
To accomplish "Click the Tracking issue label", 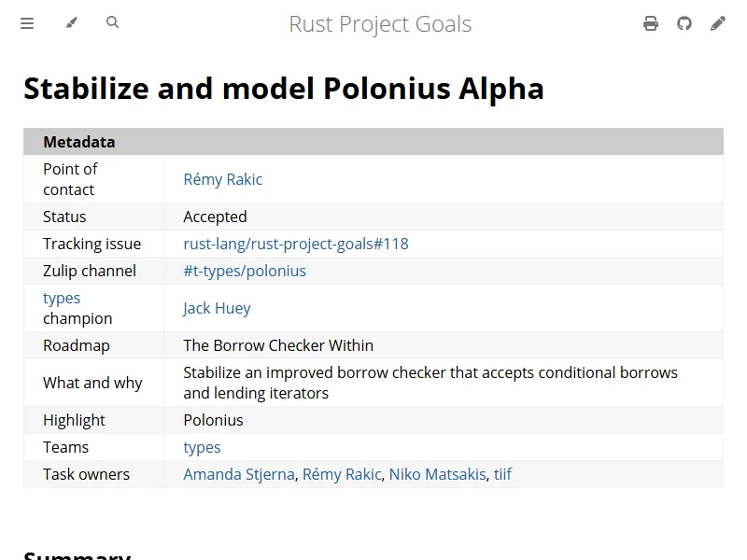I will (x=92, y=244).
